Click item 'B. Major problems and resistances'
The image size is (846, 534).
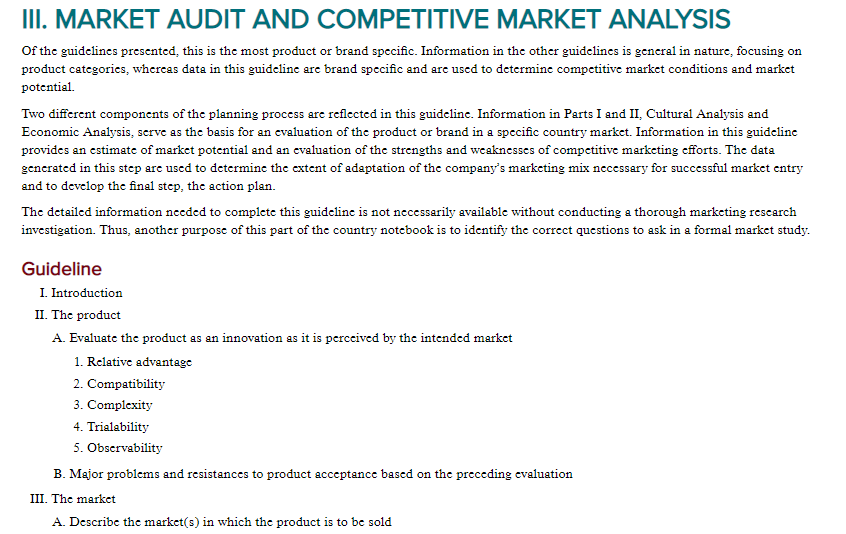tap(313, 474)
